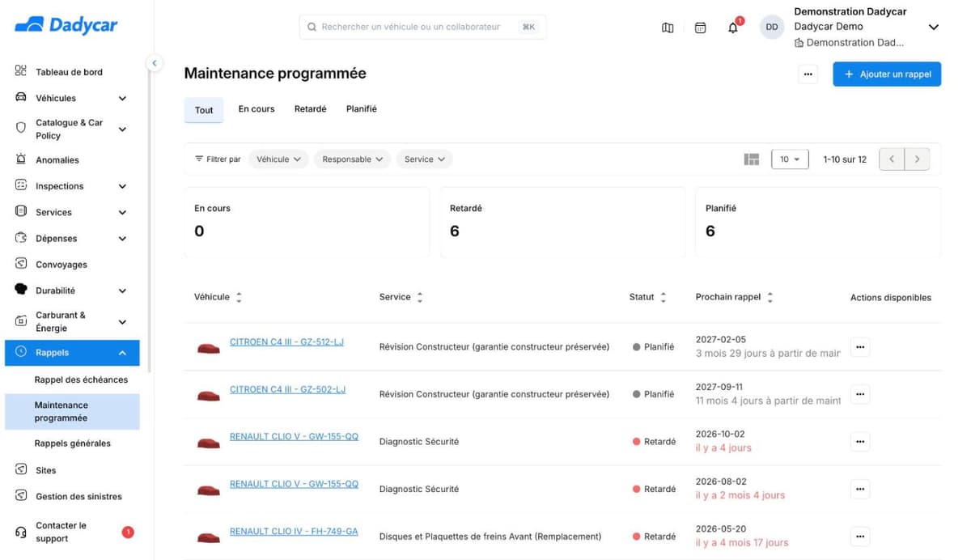Screen dimensions: 971x560
Task: Click the Dadycar logo
Action: click(x=66, y=25)
